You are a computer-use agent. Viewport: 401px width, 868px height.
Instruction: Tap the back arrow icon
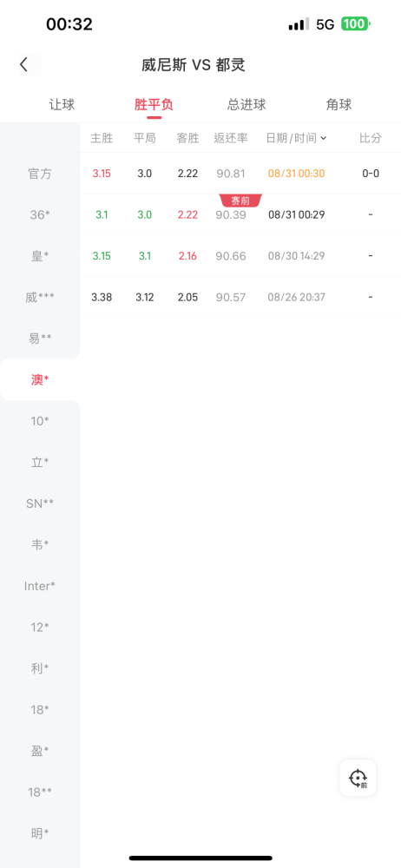pos(23,64)
